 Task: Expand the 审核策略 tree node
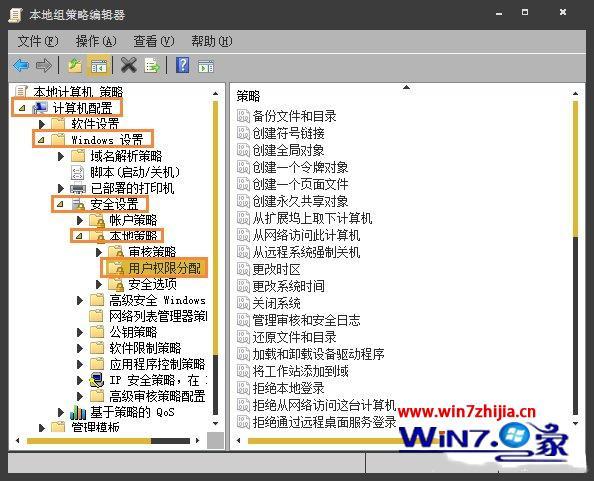coord(99,252)
